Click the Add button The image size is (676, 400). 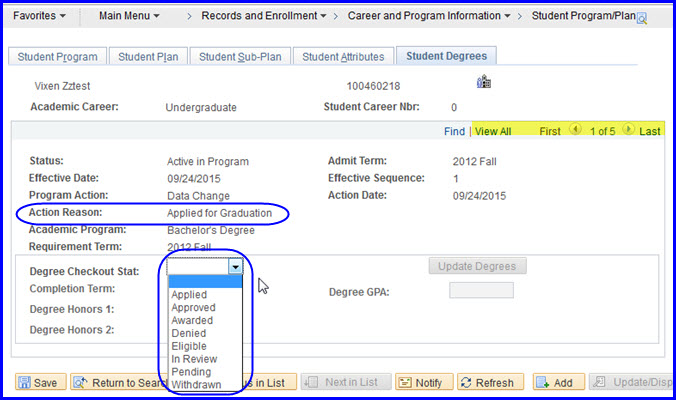click(x=558, y=382)
